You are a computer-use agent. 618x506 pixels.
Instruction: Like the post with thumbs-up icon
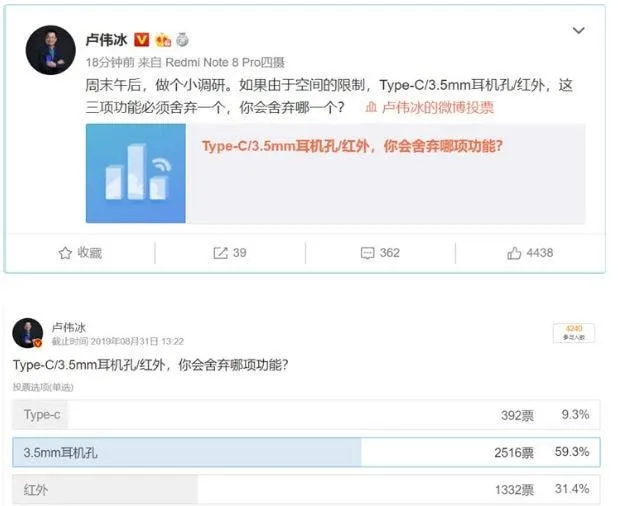(x=514, y=253)
